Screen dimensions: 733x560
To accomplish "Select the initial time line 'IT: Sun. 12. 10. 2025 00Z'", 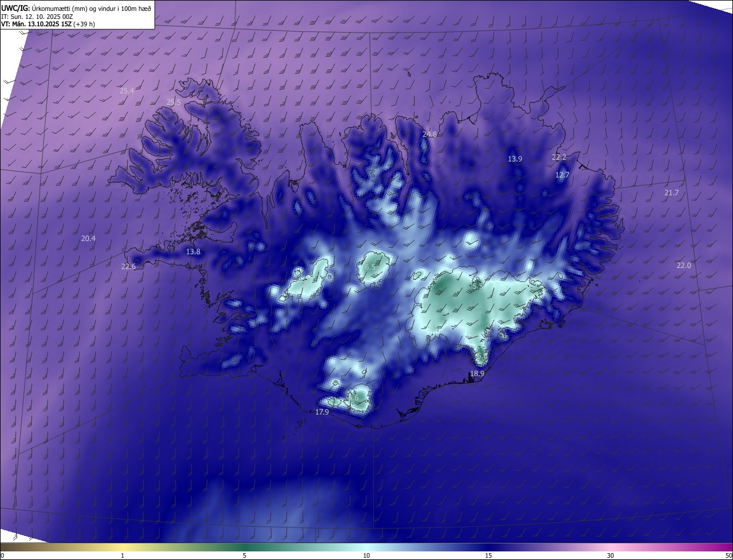I will point(37,16).
